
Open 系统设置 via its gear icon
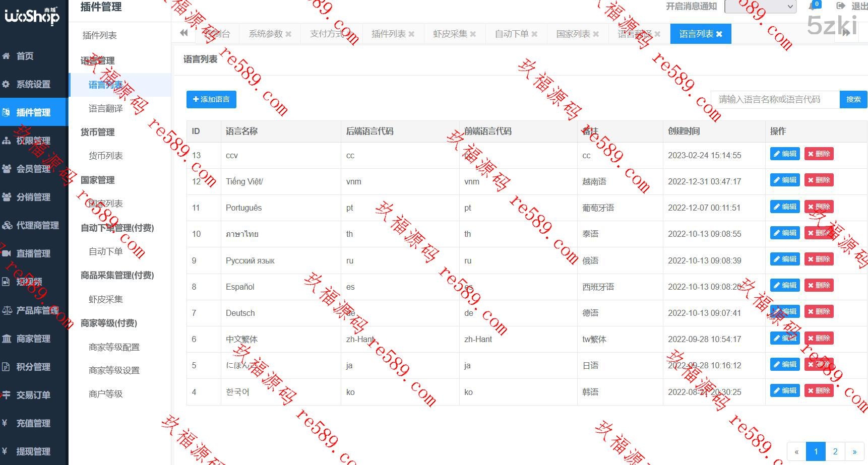[7, 84]
